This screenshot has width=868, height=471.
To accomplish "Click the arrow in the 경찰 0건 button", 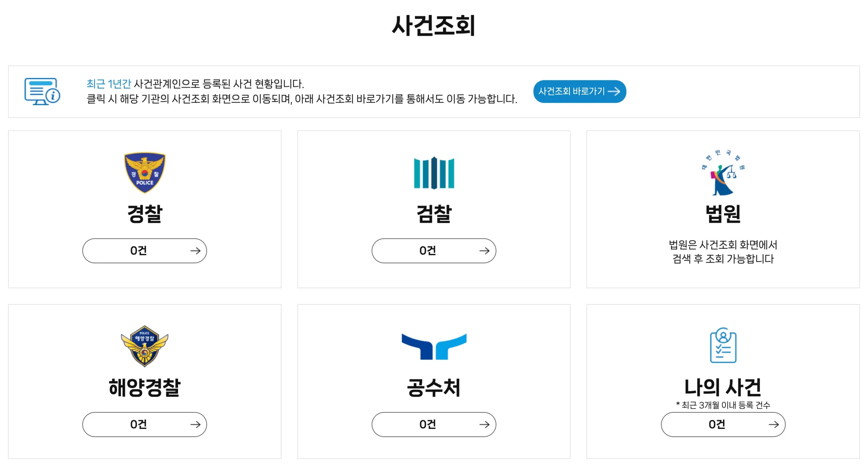I will point(195,251).
